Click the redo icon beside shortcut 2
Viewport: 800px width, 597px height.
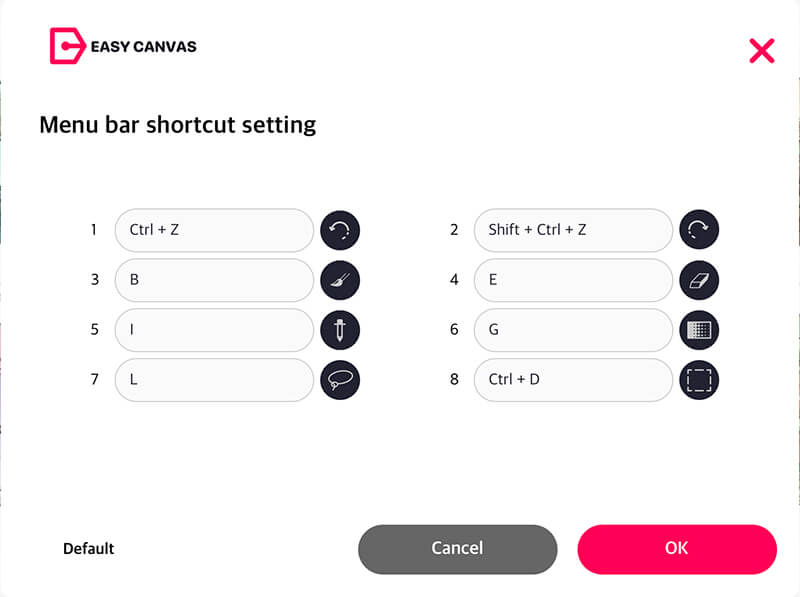coord(699,230)
